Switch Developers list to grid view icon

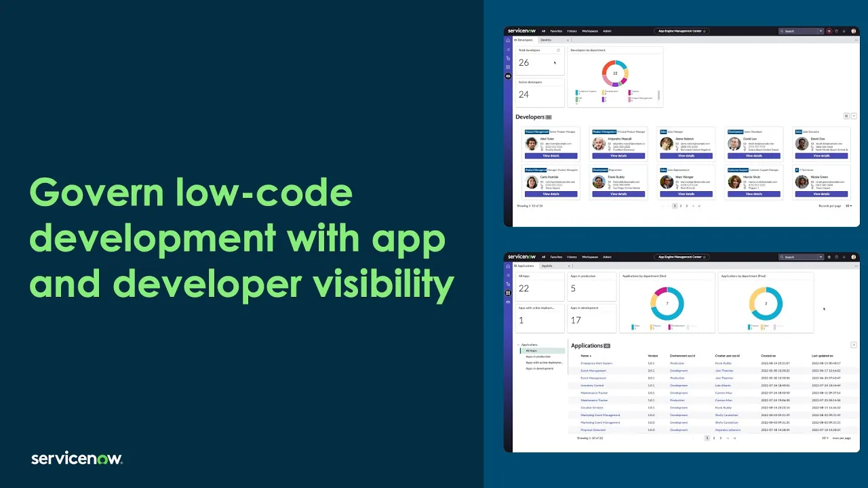click(x=846, y=117)
